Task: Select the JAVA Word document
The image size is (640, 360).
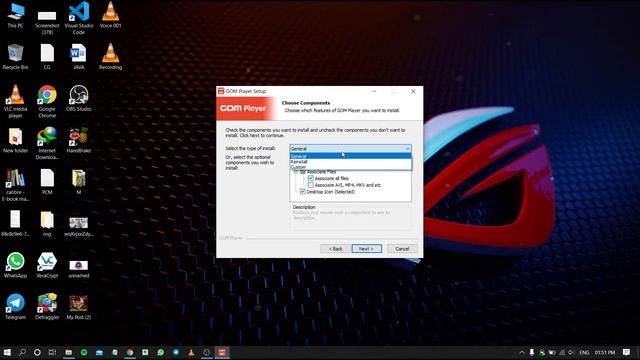Action: pos(79,57)
